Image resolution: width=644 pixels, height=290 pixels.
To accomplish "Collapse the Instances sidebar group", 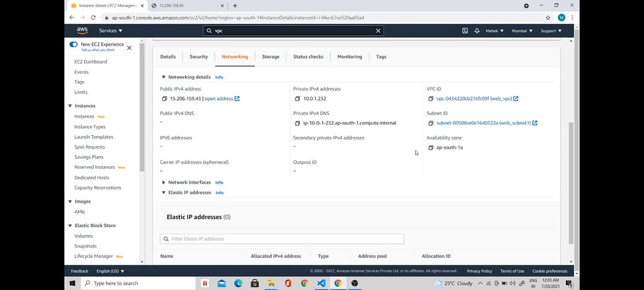I will 70,106.
